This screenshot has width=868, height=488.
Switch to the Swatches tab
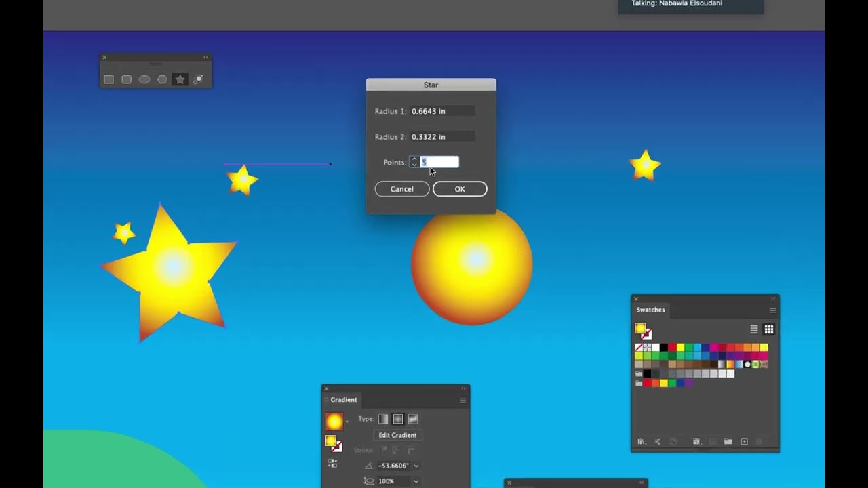[651, 310]
